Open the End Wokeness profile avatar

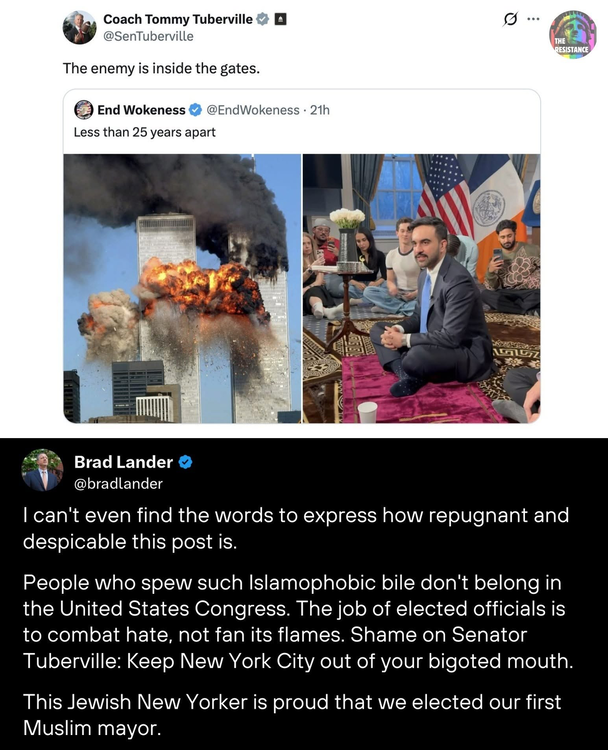pos(84,110)
